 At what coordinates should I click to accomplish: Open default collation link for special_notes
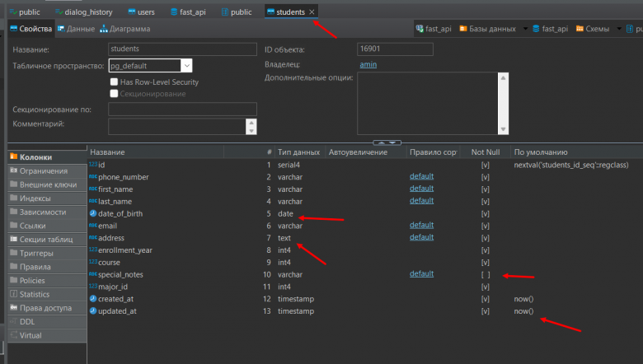click(421, 274)
